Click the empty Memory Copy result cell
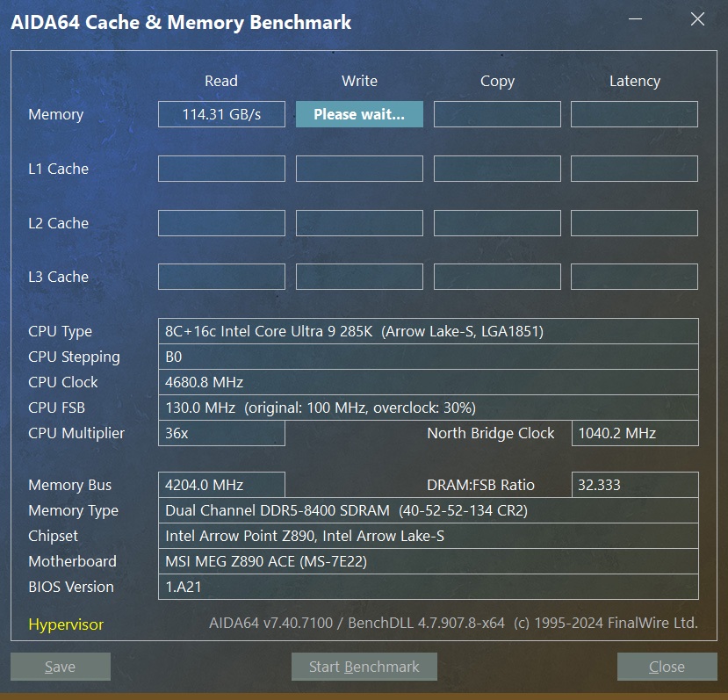The height and width of the screenshot is (700, 728). (497, 114)
